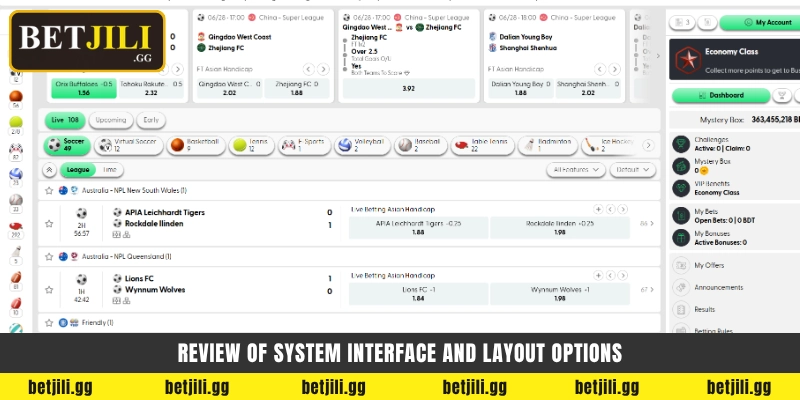Select the volleyball icon in left sidebar
This screenshot has width=800, height=400.
pyautogui.click(x=16, y=174)
